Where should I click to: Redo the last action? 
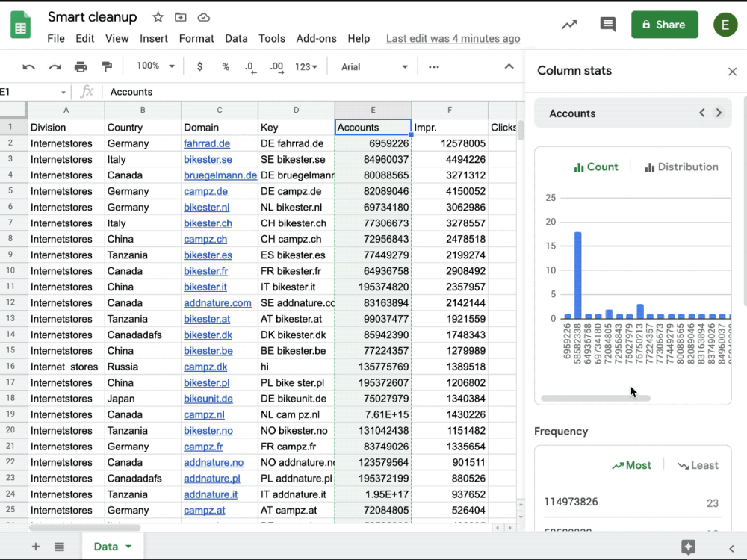click(55, 67)
